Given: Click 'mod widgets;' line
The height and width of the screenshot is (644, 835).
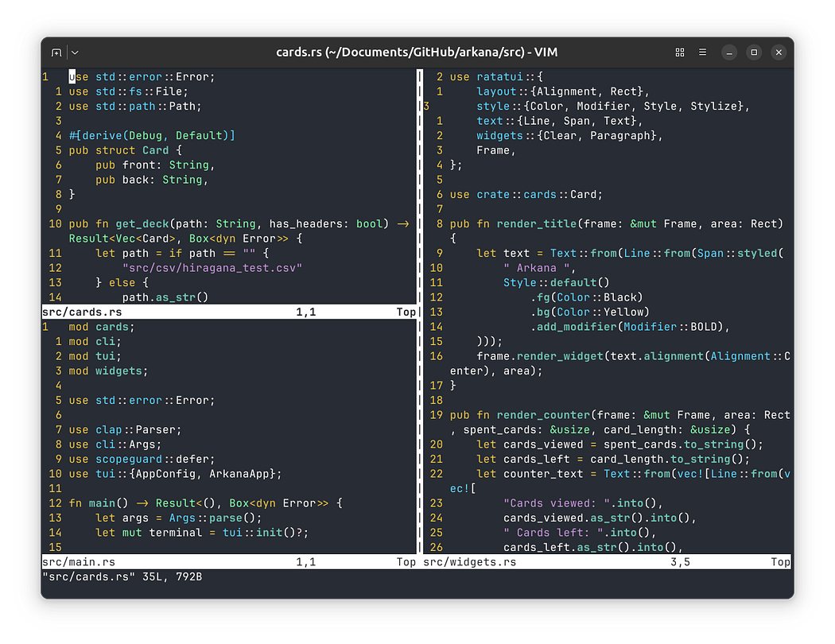Looking at the screenshot, I should click(109, 371).
